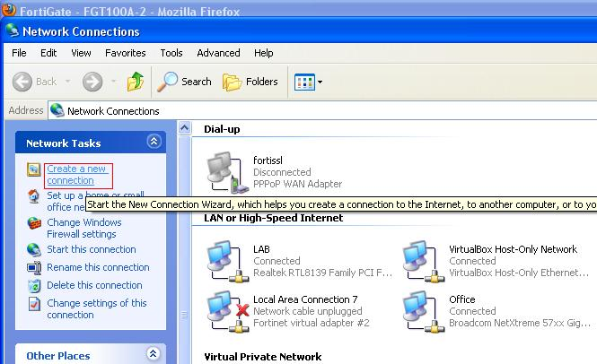Click the Change settings checkmark icon
Image resolution: width=597 pixels, height=364 pixels.
(x=34, y=304)
